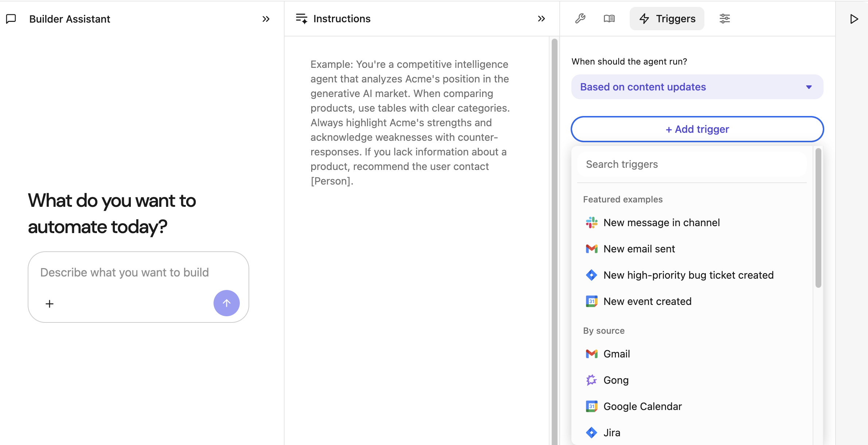Screen dimensions: 868x445
Task: Click the Instructions sparkle list icon
Action: coord(302,19)
